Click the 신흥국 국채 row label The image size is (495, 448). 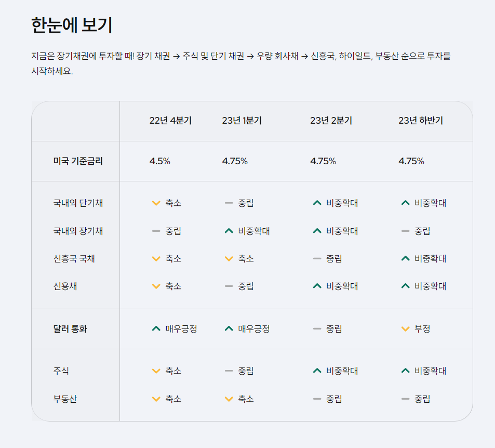[x=74, y=259]
